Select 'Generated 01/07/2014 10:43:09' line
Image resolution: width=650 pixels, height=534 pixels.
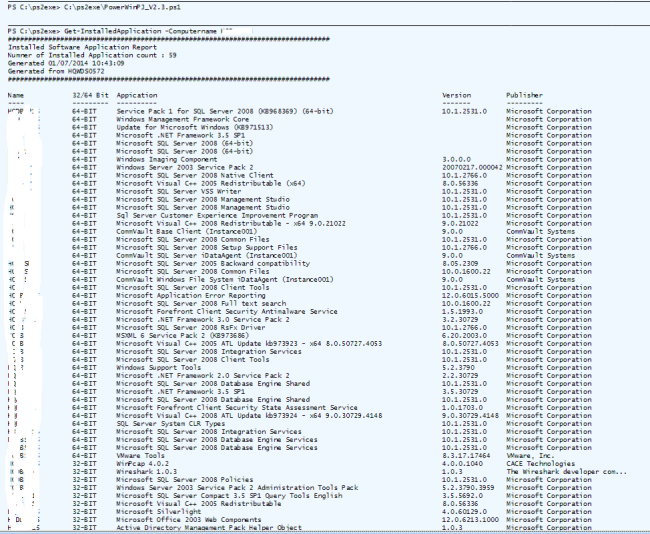coord(65,63)
